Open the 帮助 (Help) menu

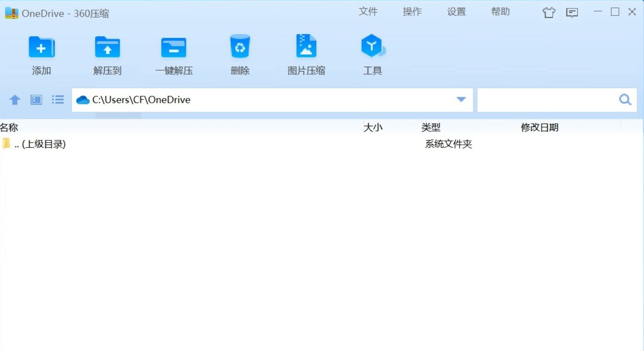(500, 11)
